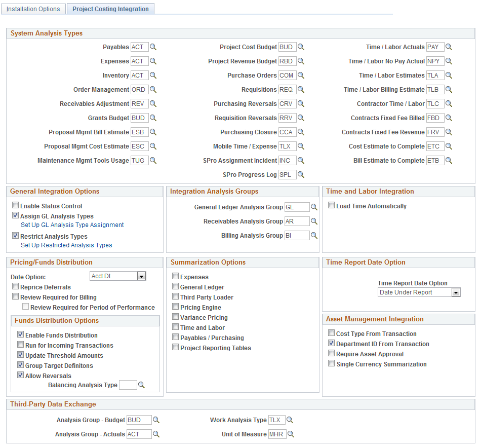Click the Balancing Analysis Type input field

click(128, 385)
